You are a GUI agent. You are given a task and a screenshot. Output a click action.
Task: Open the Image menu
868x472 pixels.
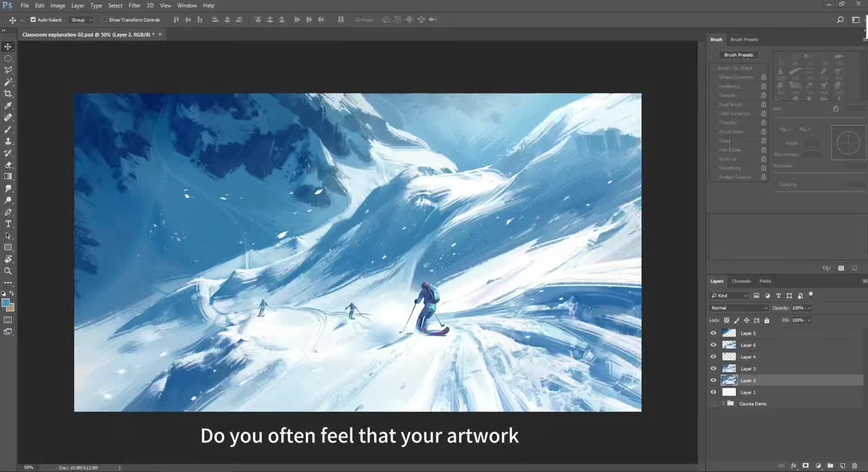(x=58, y=5)
